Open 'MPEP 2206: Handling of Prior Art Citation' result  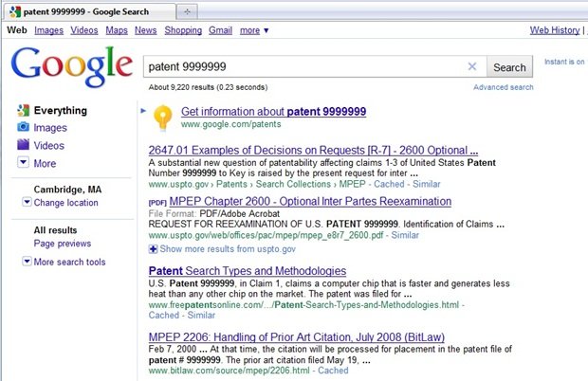(296, 336)
